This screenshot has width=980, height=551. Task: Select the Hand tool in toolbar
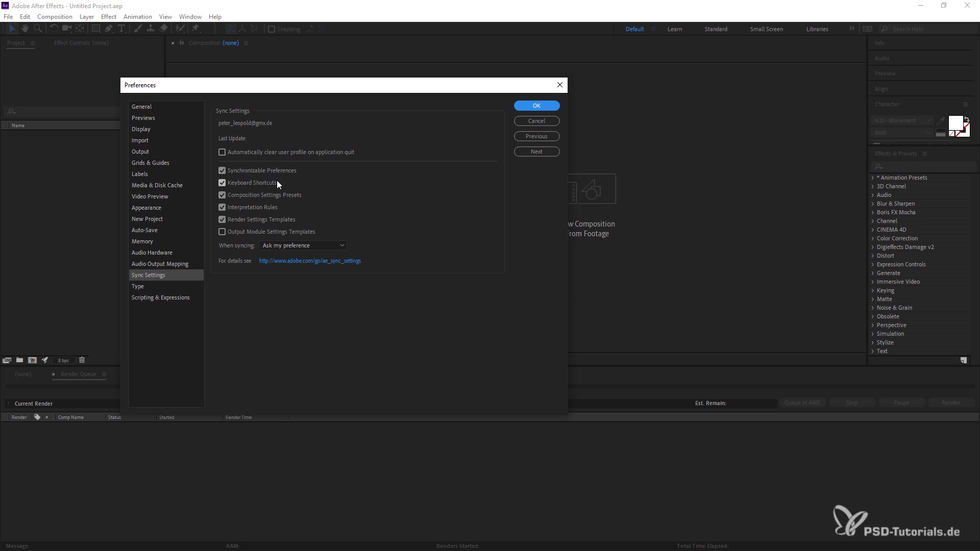[24, 29]
